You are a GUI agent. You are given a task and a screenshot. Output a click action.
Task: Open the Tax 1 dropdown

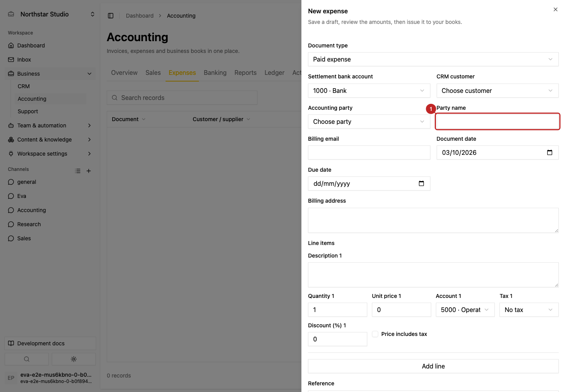(x=529, y=310)
